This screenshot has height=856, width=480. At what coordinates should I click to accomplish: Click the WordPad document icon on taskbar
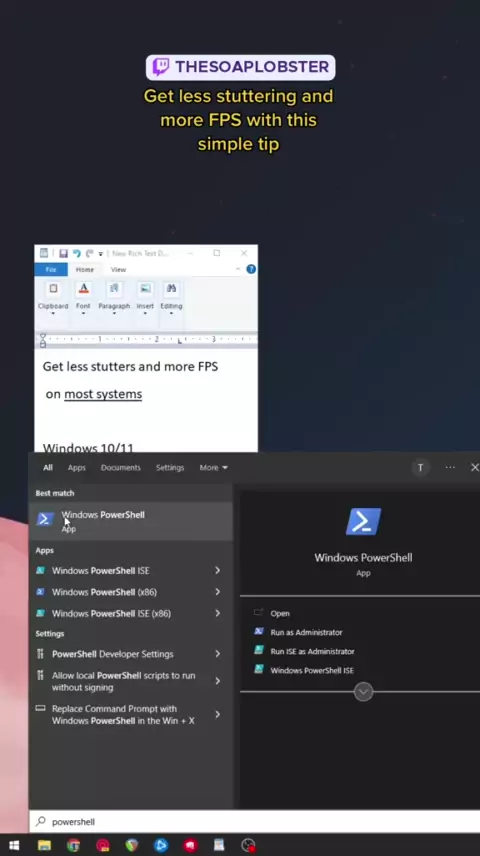tap(219, 845)
